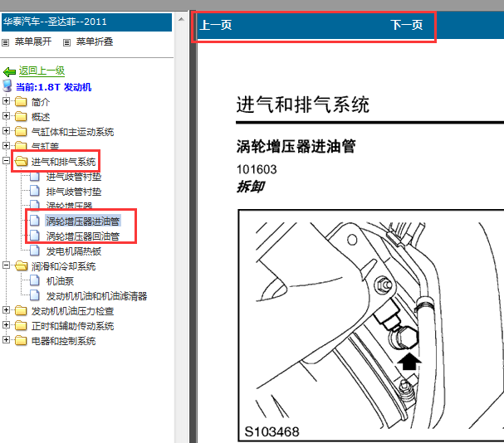The height and width of the screenshot is (443, 504).
Task: Click the 进气和排气系统 page title
Action: tap(303, 105)
